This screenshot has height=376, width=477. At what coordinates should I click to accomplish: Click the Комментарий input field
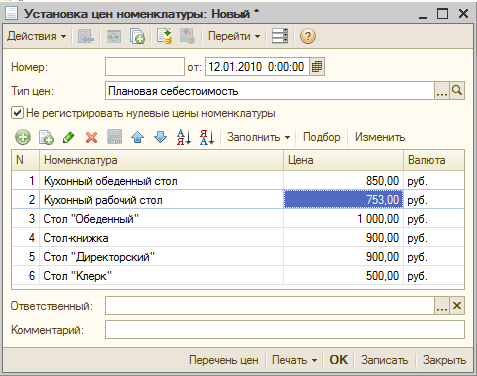point(285,330)
